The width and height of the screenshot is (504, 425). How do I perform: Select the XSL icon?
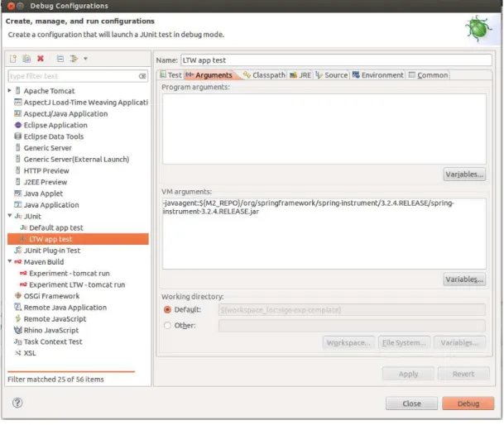pyautogui.click(x=18, y=353)
